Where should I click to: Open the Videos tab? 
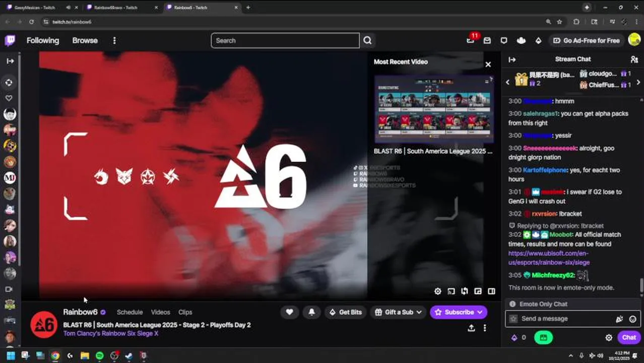[161, 312]
